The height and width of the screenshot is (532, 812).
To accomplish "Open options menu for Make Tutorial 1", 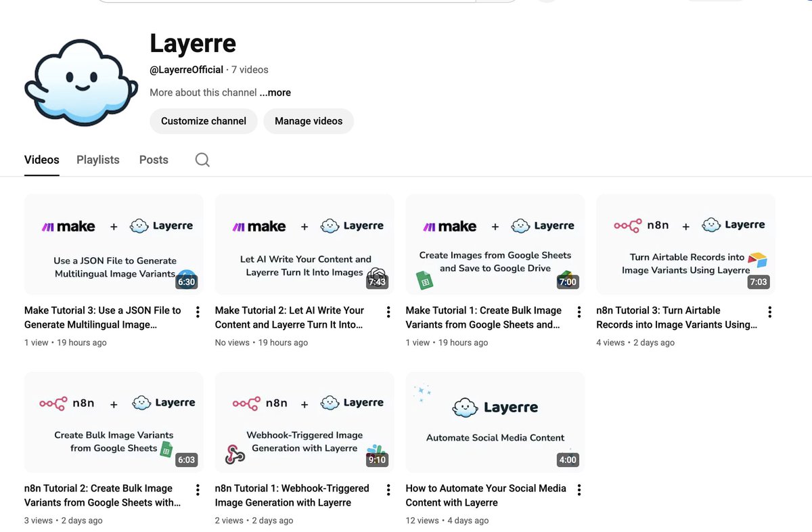I will (x=579, y=311).
